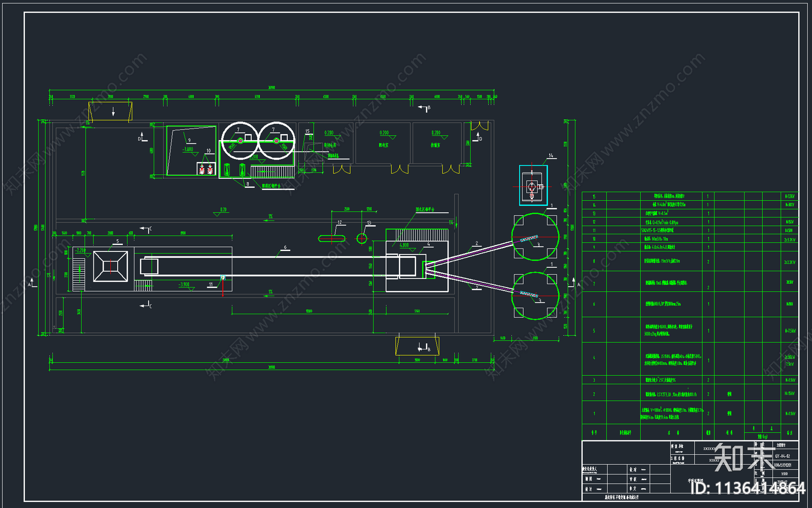Image resolution: width=812 pixels, height=508 pixels.
Task: Click the upper green round silo
Action: click(x=535, y=237)
